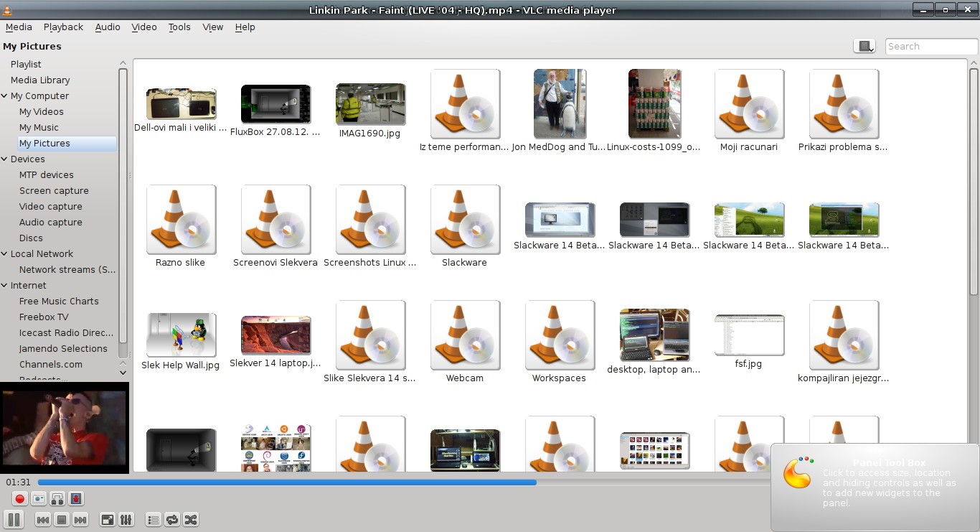Toggle fullscreen video mode
Viewport: 980px width, 532px height.
(107, 520)
